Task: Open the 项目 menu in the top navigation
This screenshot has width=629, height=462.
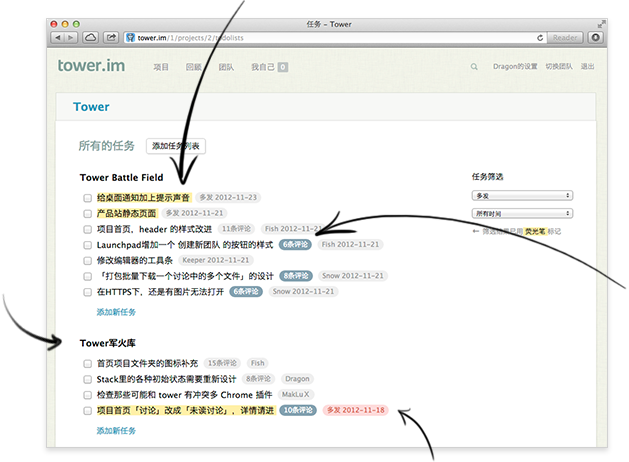Action: (x=161, y=67)
